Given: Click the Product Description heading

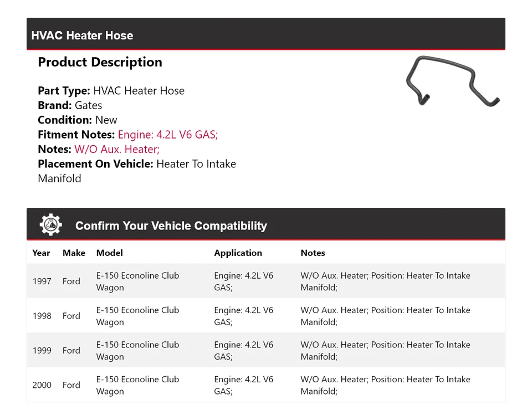Looking at the screenshot, I should point(100,62).
